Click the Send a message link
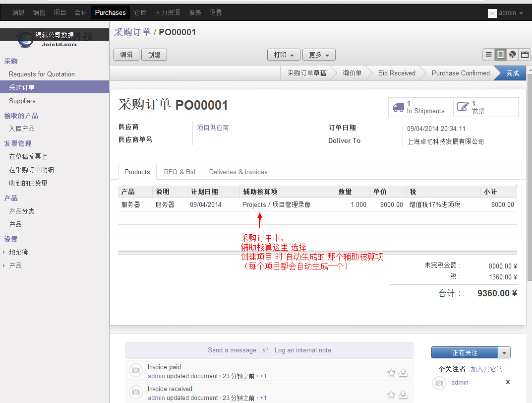Screen dimensions: 532x403 232,350
